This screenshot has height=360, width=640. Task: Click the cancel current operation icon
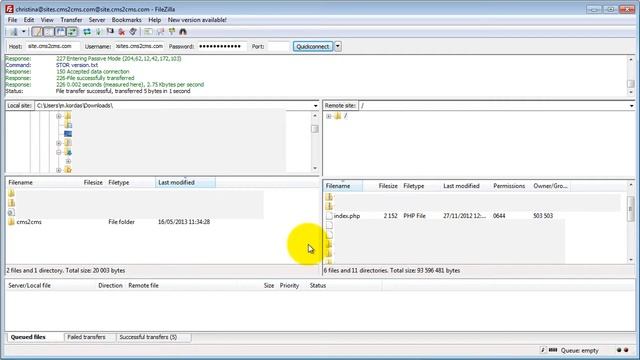[110, 32]
